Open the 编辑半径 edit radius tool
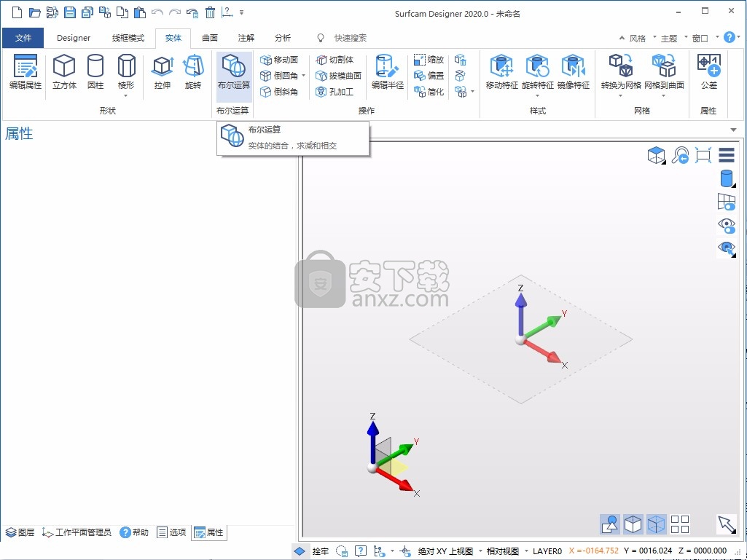This screenshot has width=747, height=560. click(x=387, y=72)
